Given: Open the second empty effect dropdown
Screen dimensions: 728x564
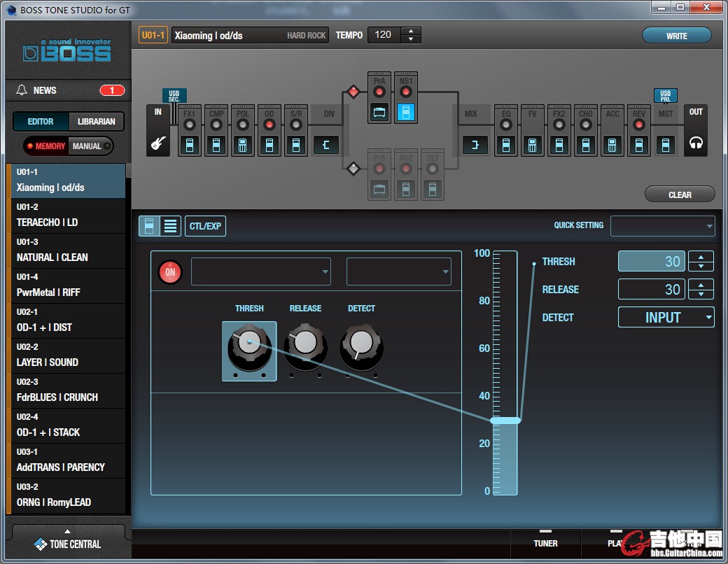Looking at the screenshot, I should [399, 272].
